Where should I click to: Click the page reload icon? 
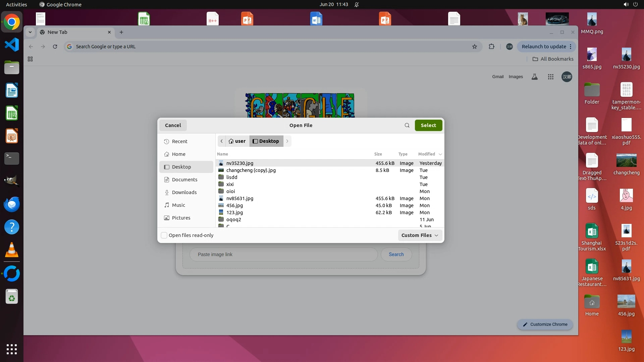55,47
